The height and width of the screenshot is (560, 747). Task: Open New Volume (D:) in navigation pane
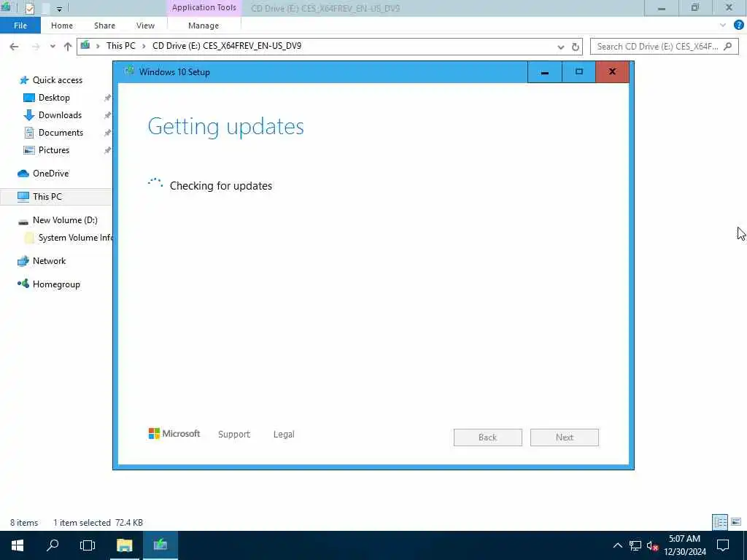click(65, 220)
